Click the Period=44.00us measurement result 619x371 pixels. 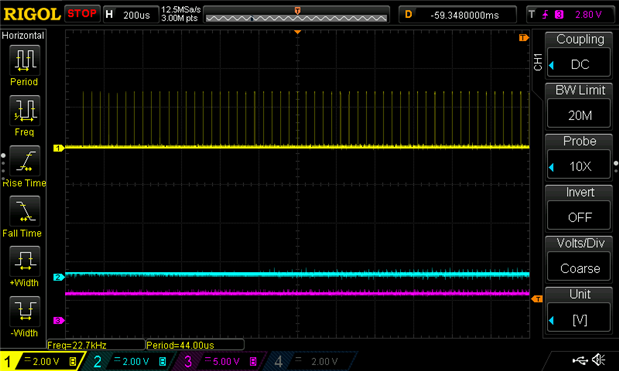pyautogui.click(x=180, y=345)
